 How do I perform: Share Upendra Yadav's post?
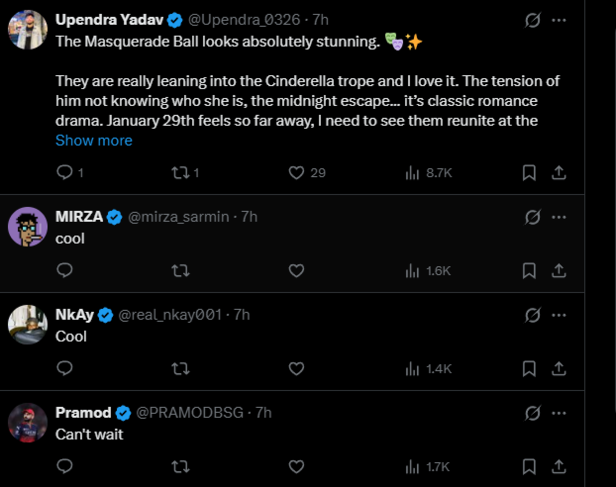click(x=559, y=173)
